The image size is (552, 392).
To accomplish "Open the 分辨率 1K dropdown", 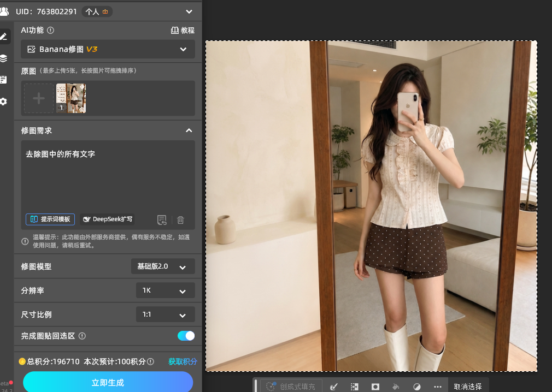I will pyautogui.click(x=166, y=290).
